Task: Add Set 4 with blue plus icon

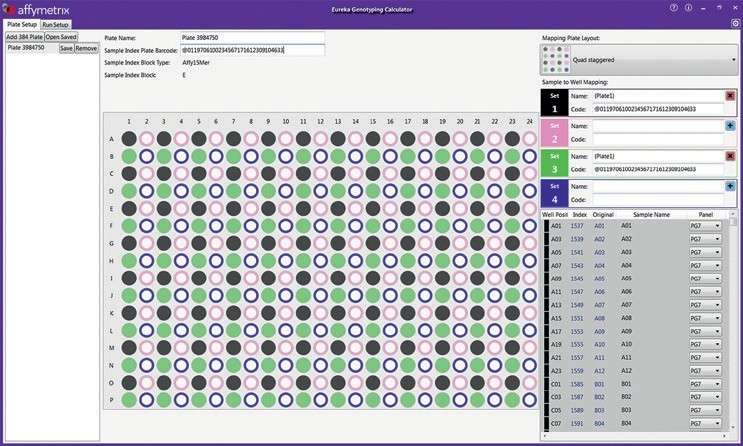Action: (x=730, y=186)
